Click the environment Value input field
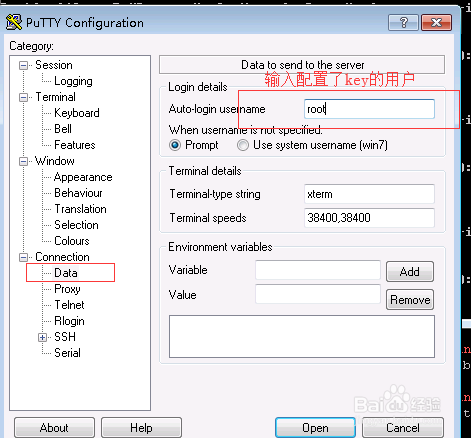 (x=318, y=294)
